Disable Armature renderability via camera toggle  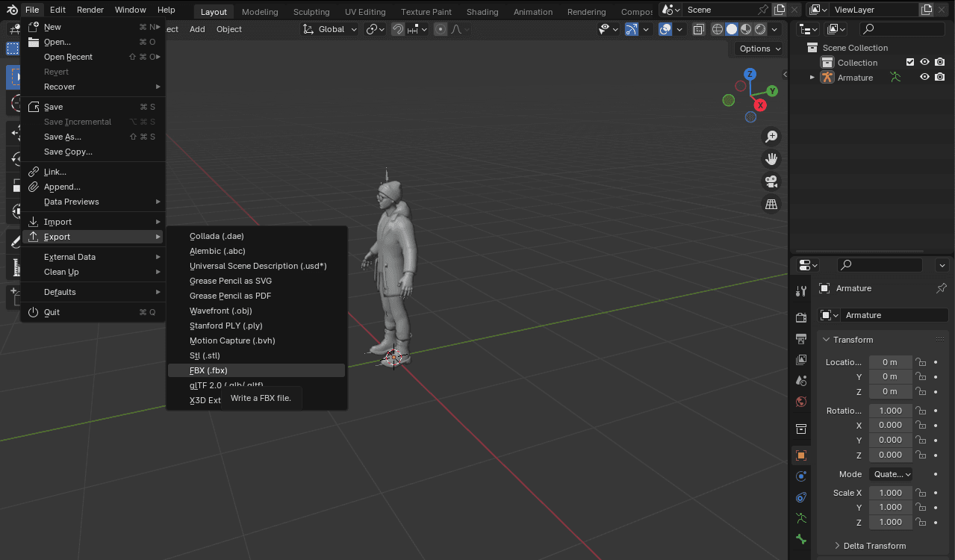[939, 77]
